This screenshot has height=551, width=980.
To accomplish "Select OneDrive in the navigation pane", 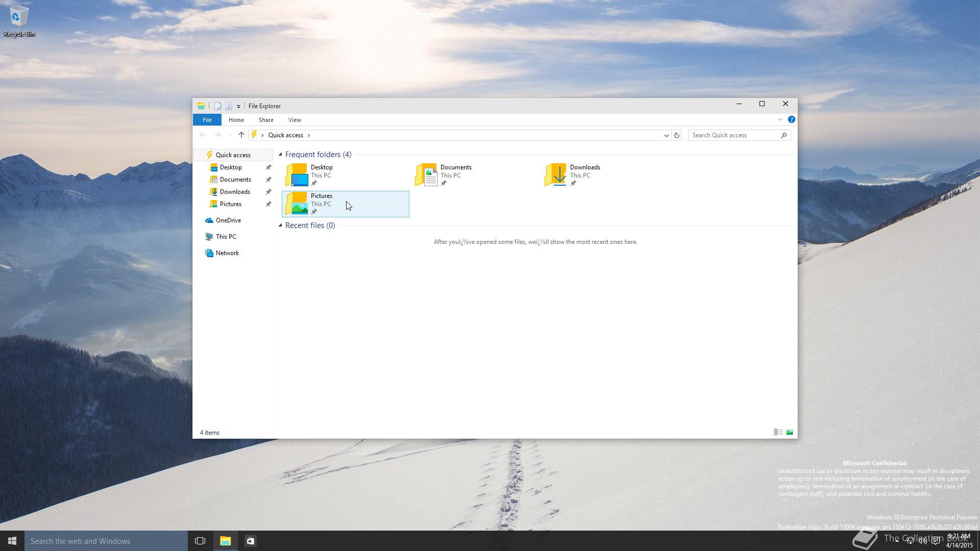I will tap(228, 220).
